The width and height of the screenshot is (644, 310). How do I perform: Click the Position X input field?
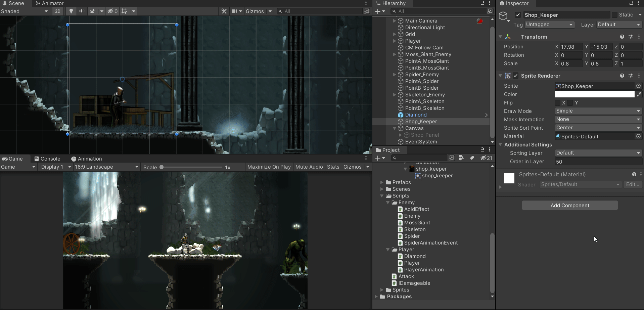(571, 47)
